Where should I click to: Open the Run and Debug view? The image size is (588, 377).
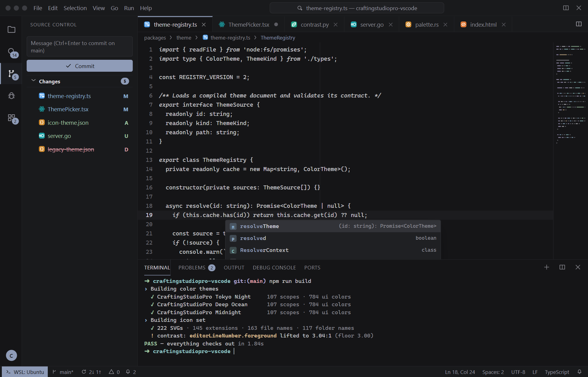(x=11, y=96)
